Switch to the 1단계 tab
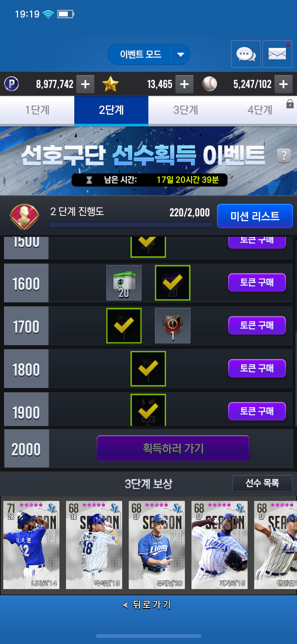 37,110
